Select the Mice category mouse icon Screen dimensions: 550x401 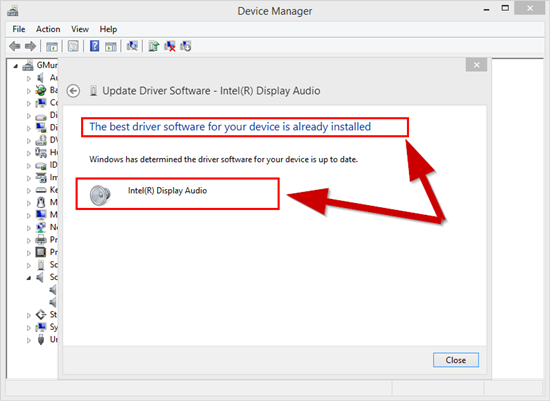(41, 202)
